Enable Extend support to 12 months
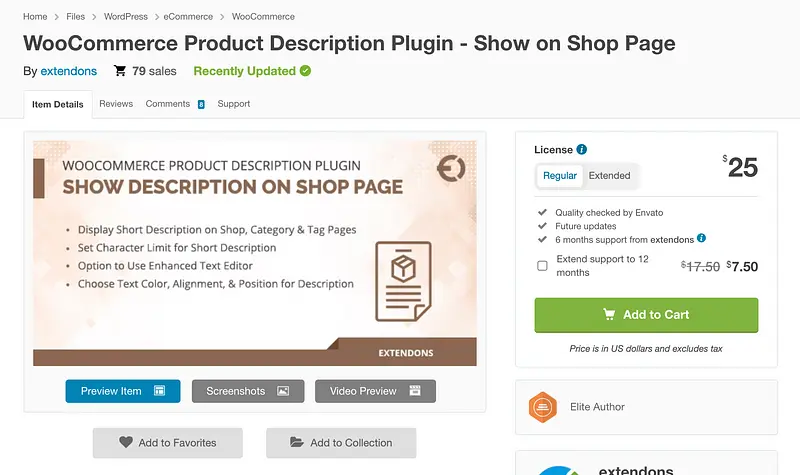Viewport: 800px width, 475px height. (542, 266)
